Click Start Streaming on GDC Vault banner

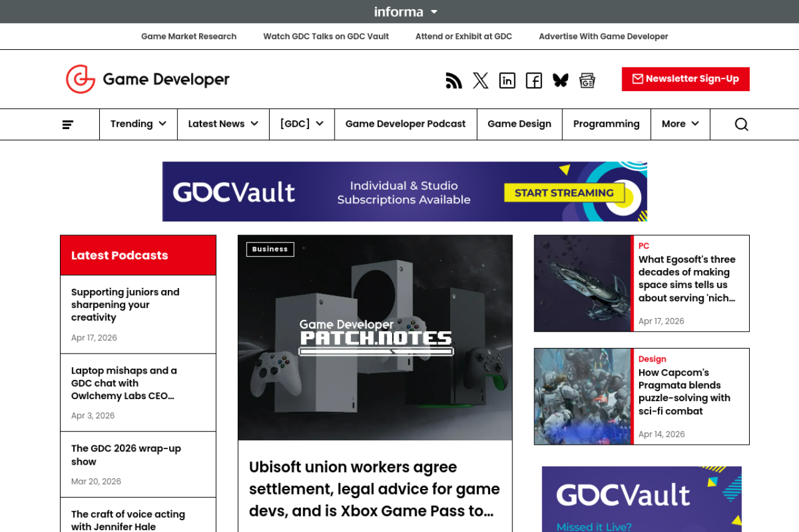(x=564, y=193)
